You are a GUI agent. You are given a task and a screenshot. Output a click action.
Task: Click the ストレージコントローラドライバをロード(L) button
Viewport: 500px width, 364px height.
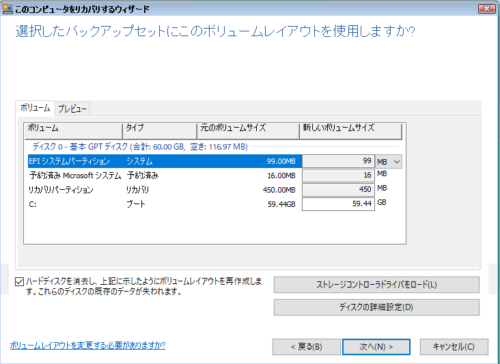tap(377, 285)
